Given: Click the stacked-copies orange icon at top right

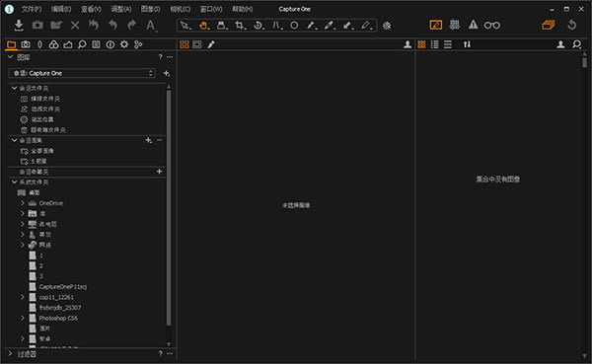Looking at the screenshot, I should click(549, 25).
